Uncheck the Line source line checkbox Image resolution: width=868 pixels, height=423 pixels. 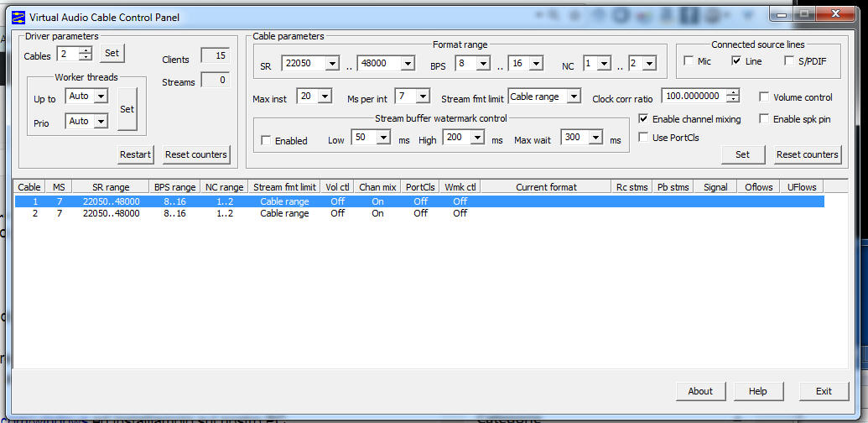[736, 61]
